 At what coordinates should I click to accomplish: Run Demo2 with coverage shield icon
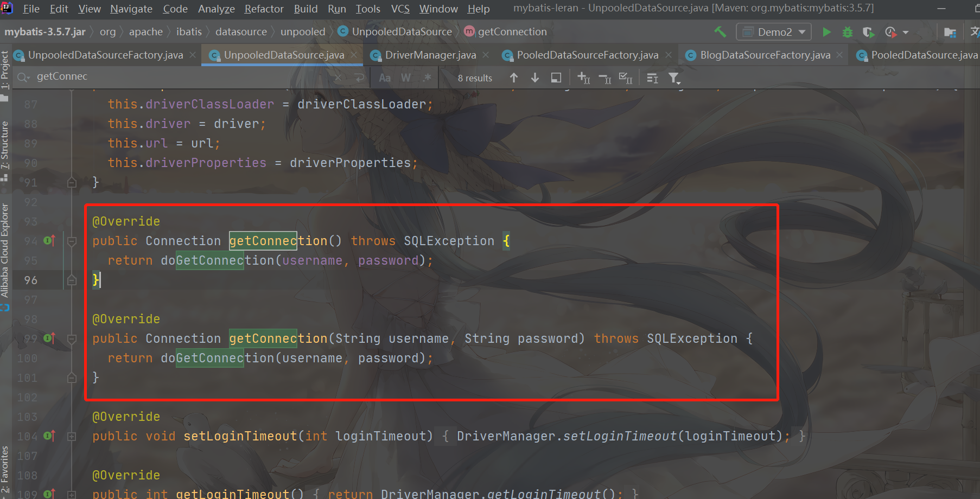point(868,32)
